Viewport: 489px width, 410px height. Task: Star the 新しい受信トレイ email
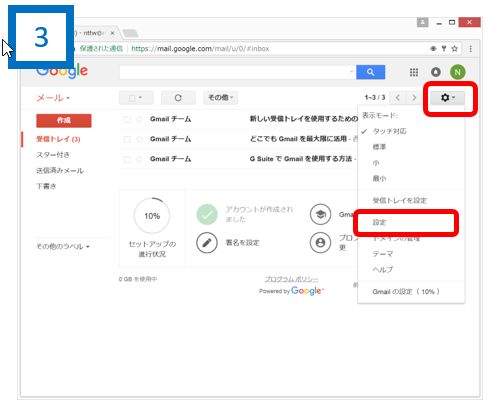point(140,119)
